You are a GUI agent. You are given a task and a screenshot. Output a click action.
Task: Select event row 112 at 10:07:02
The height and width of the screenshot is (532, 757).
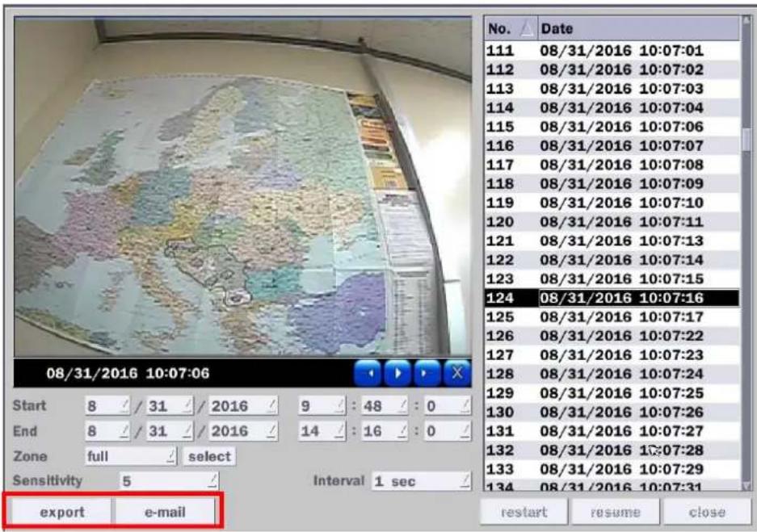612,69
